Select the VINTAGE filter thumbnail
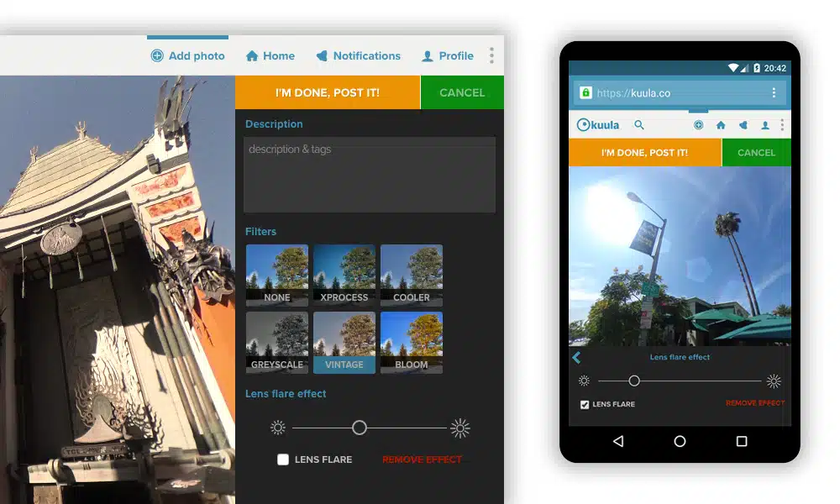 pos(344,340)
